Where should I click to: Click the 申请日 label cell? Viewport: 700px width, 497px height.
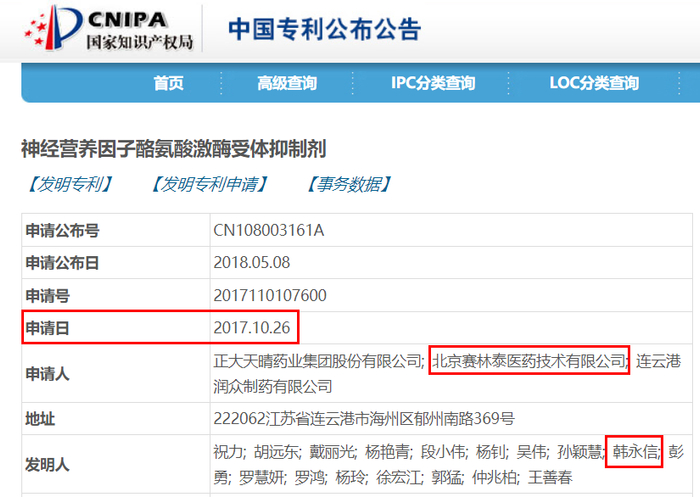point(116,328)
